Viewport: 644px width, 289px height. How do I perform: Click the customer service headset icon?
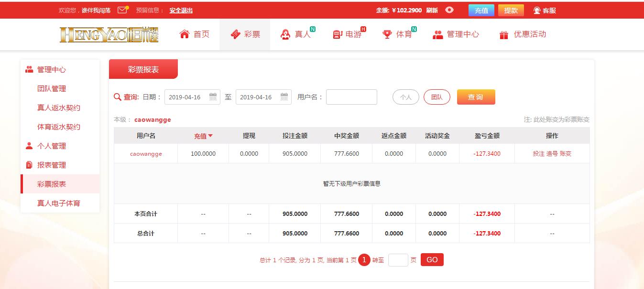click(x=537, y=10)
